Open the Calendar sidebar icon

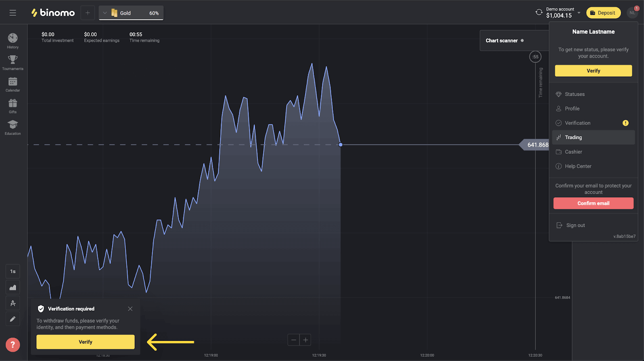click(x=13, y=84)
